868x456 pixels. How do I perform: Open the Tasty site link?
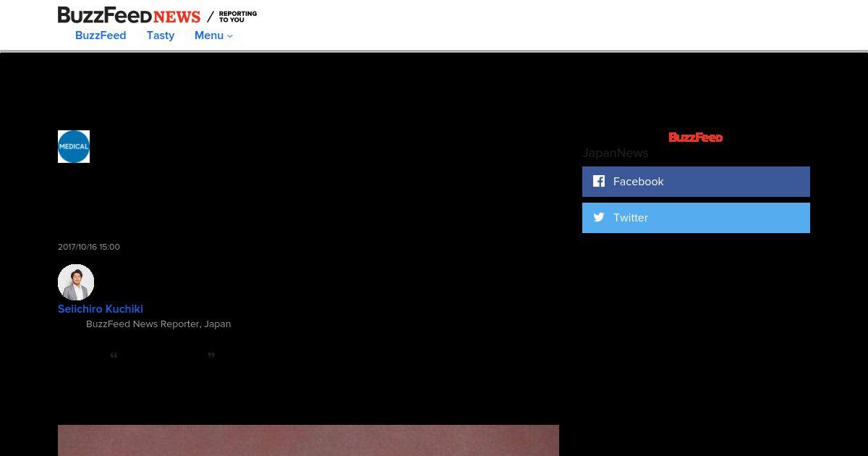[x=161, y=35]
